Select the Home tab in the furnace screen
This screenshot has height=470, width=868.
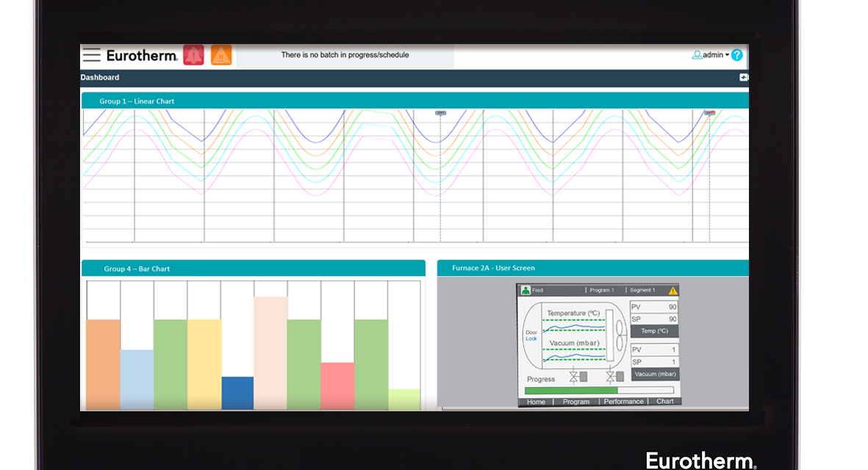[536, 401]
